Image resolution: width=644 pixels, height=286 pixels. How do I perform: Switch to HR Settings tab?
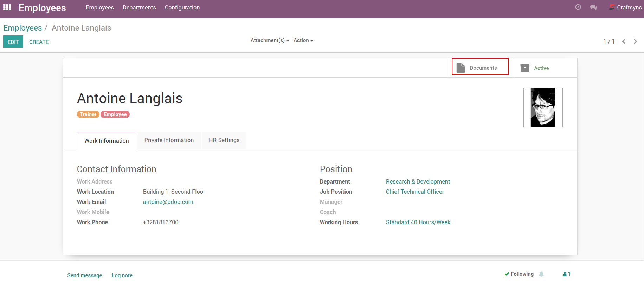pos(224,140)
